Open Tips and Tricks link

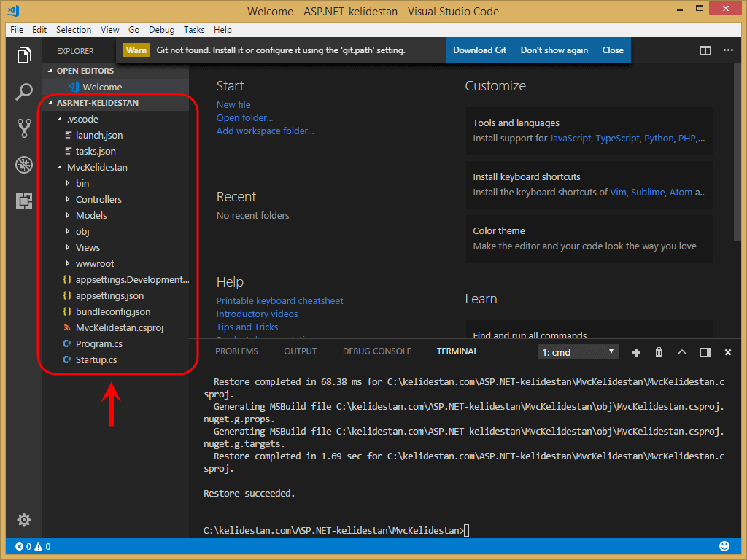coord(247,327)
